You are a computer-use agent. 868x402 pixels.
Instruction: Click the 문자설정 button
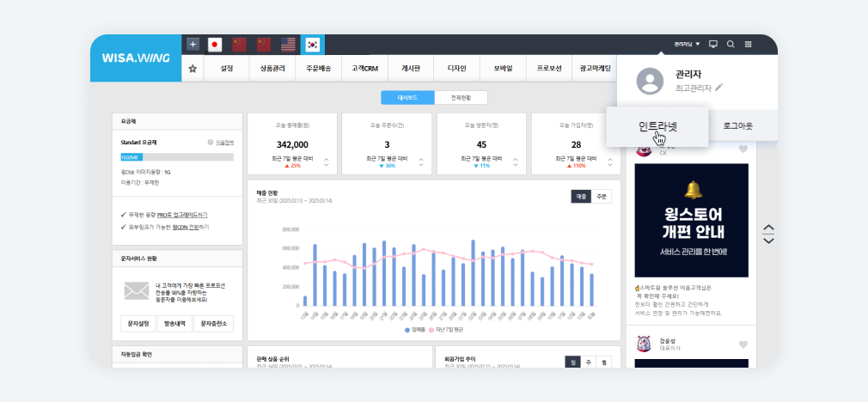[x=138, y=324]
